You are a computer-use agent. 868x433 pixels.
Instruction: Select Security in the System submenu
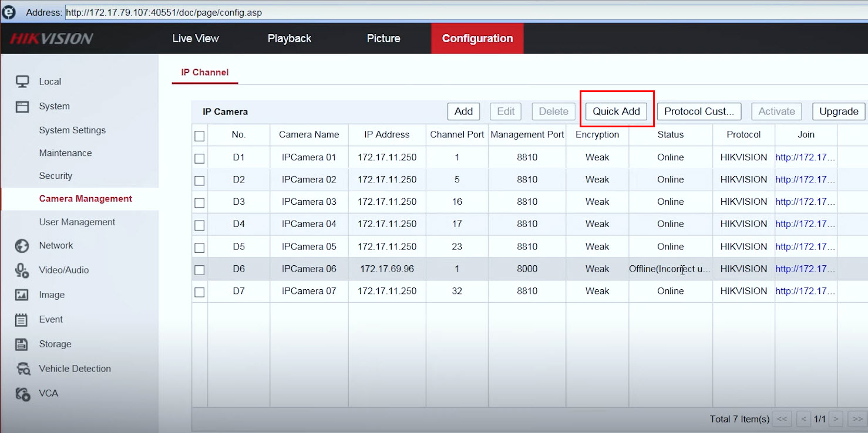tap(56, 176)
